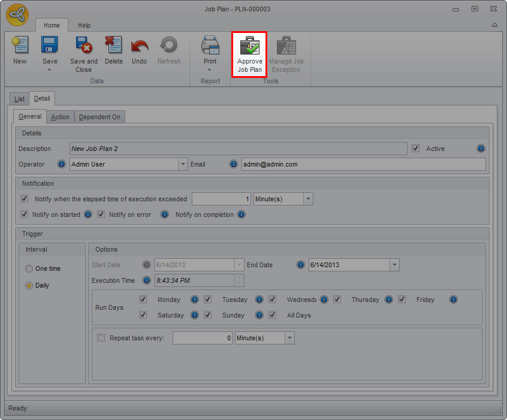The width and height of the screenshot is (507, 420).
Task: Click the Print printer icon
Action: pos(210,44)
